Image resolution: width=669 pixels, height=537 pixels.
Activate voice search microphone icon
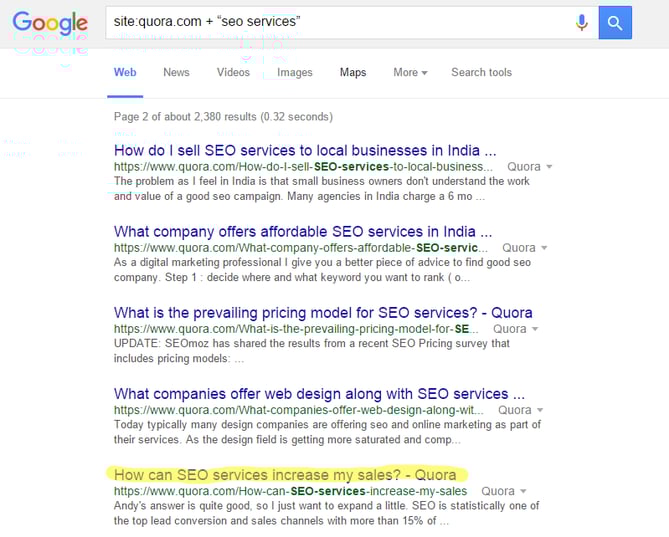[x=582, y=23]
